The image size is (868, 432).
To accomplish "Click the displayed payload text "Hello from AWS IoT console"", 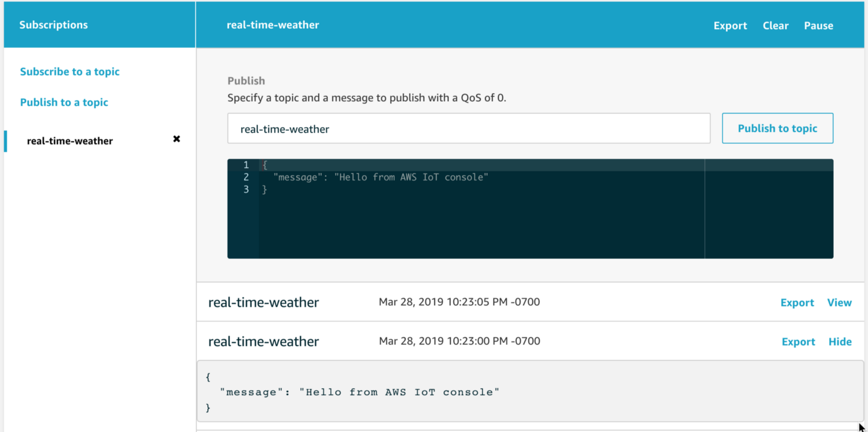I will (x=399, y=392).
